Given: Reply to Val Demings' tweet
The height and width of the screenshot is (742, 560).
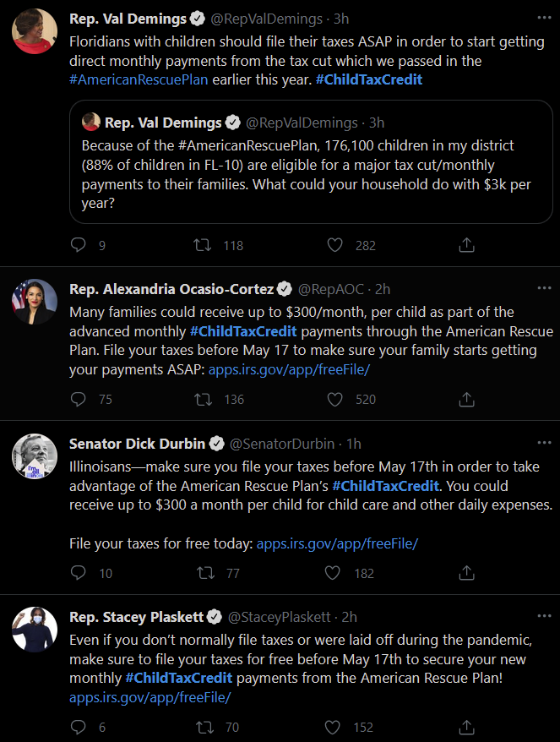Looking at the screenshot, I should click(x=78, y=244).
